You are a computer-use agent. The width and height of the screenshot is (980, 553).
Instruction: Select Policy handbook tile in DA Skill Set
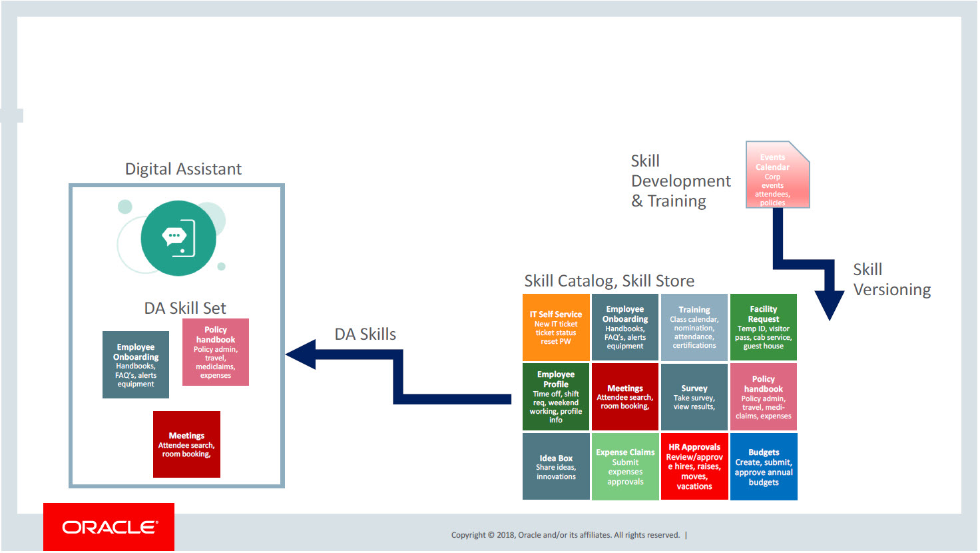[x=216, y=352]
